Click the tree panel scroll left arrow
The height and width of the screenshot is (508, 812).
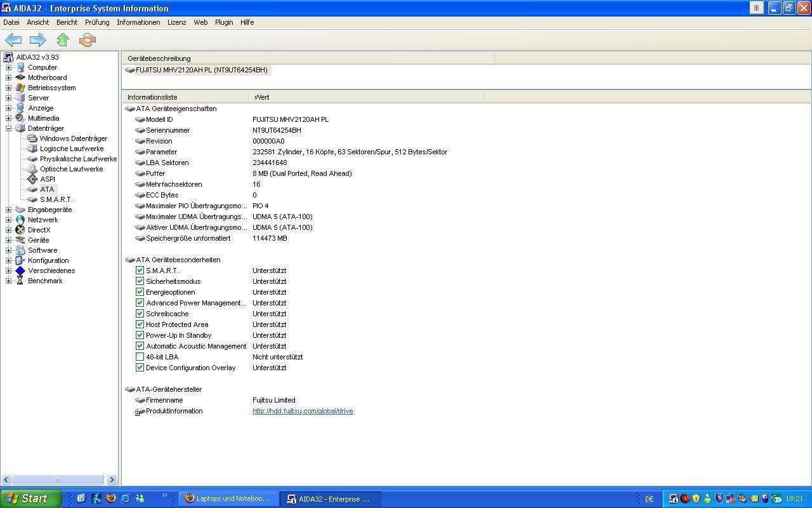(x=6, y=479)
